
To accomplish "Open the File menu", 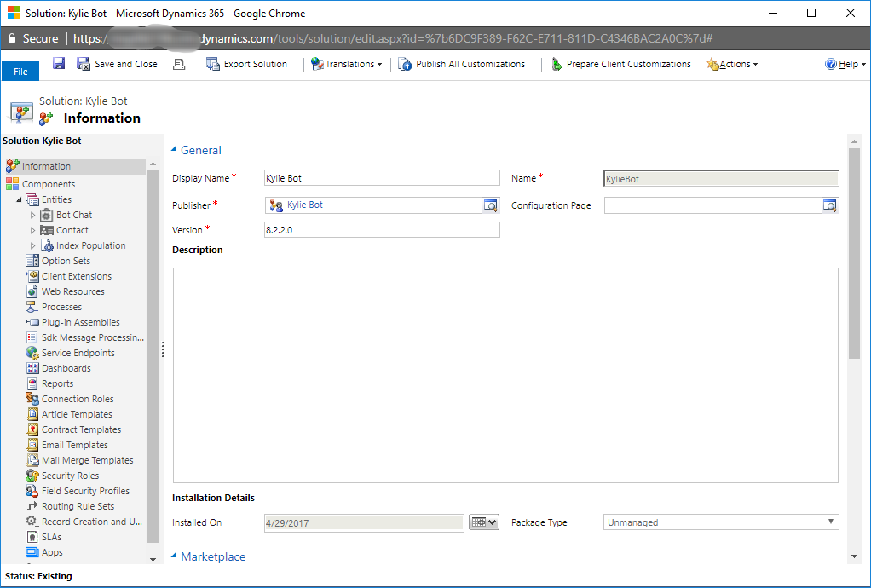I will 20,71.
